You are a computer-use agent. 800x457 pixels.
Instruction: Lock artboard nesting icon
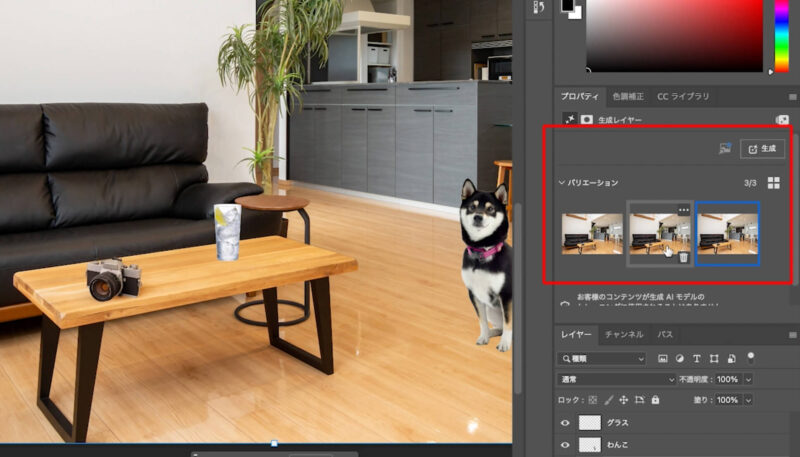point(639,400)
